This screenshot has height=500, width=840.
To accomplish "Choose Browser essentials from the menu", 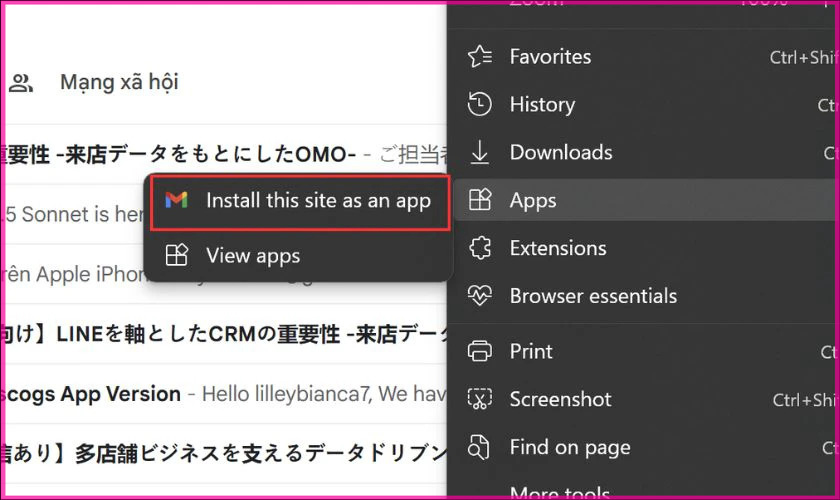I will pos(646,296).
